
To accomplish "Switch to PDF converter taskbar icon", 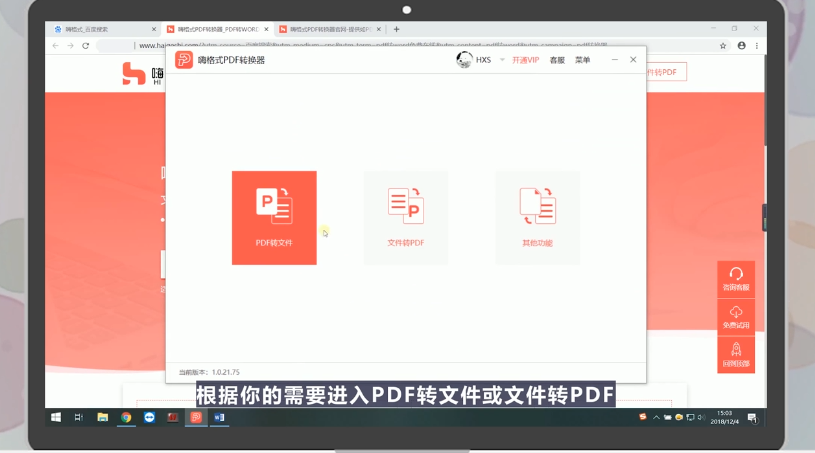I will [x=196, y=417].
